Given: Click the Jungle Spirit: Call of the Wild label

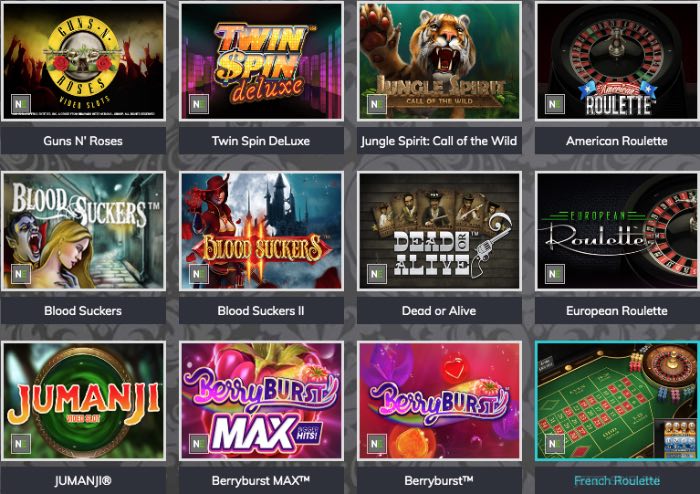Looking at the screenshot, I should (x=439, y=141).
